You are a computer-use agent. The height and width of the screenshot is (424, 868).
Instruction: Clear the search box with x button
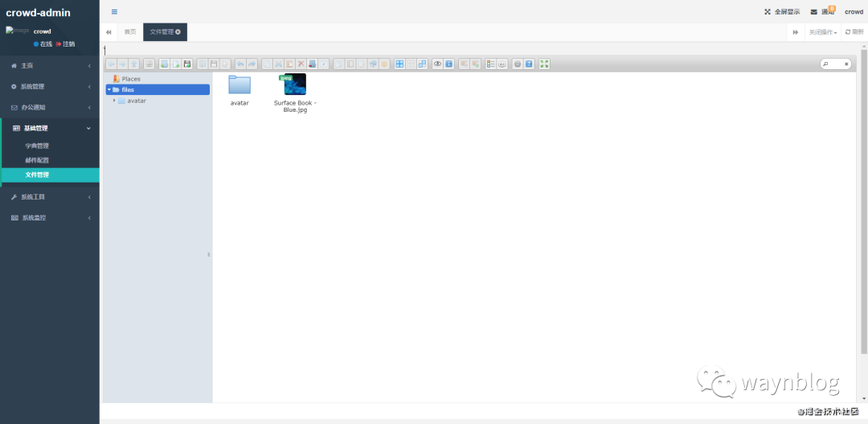pos(845,64)
